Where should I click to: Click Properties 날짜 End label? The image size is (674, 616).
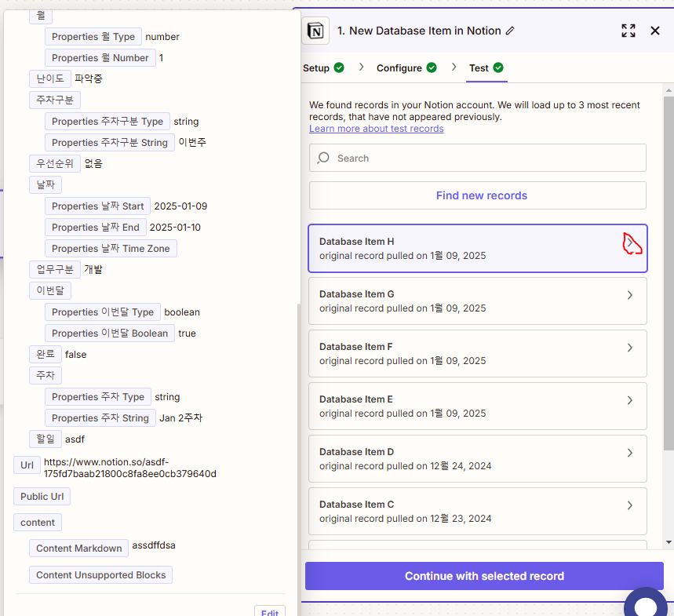tap(96, 227)
